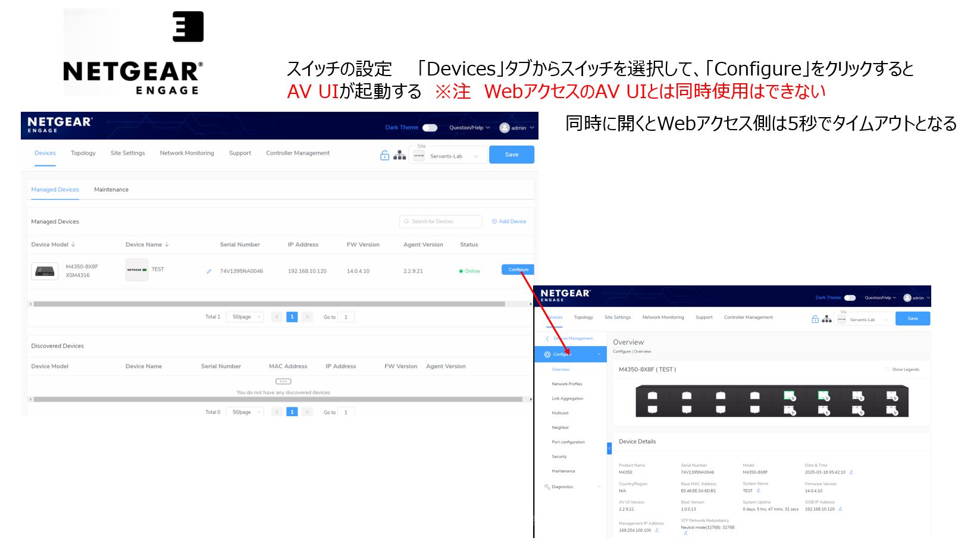Open admin menu chevron in Managed Devices window

point(532,128)
